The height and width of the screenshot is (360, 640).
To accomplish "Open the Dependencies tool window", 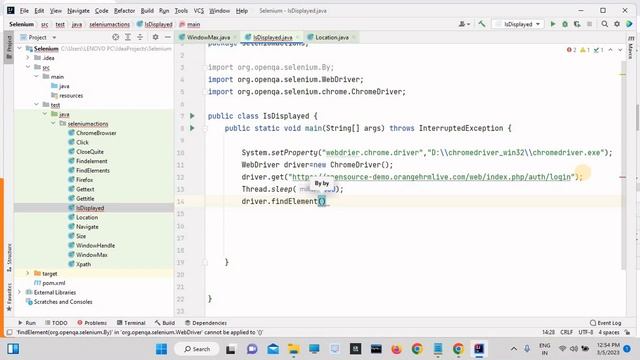I will 206,323.
